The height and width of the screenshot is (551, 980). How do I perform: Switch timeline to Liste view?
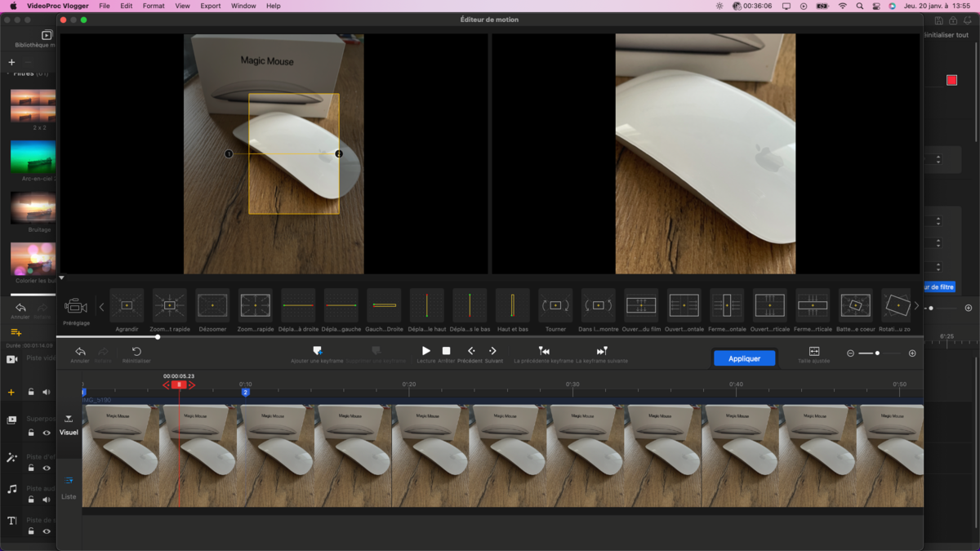(69, 488)
